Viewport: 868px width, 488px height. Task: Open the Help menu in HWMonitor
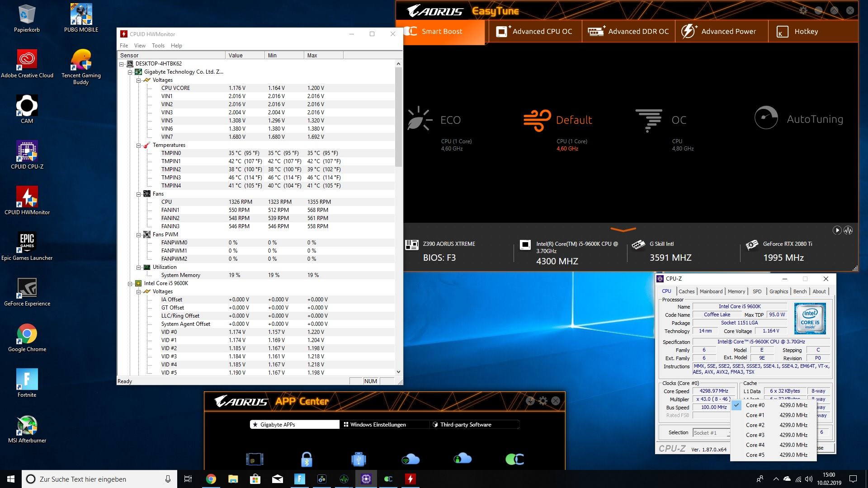(x=176, y=46)
